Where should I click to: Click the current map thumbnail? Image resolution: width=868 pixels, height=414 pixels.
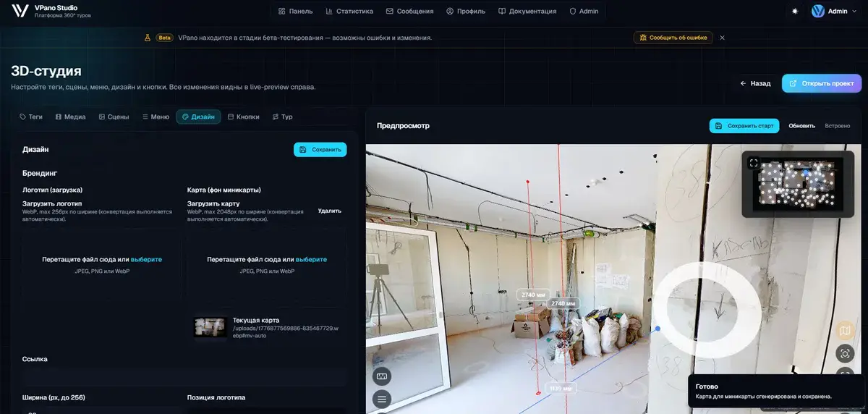click(210, 326)
